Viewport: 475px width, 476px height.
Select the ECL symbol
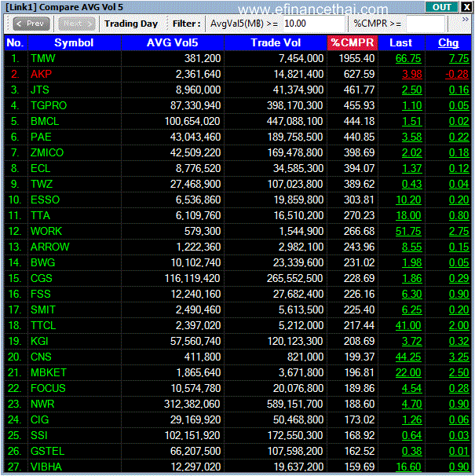click(x=40, y=168)
